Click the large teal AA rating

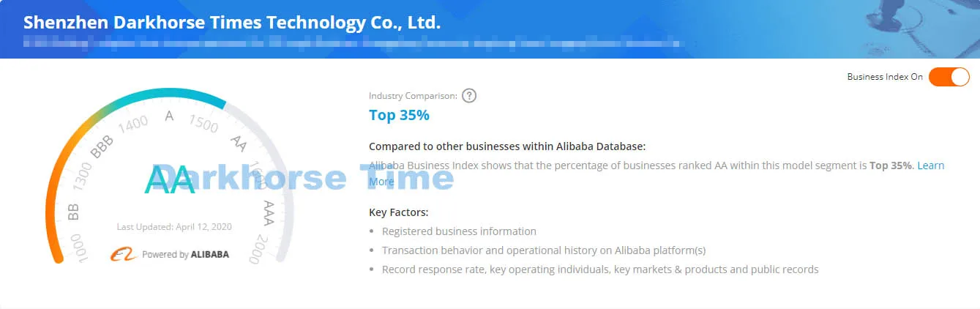coord(171,180)
